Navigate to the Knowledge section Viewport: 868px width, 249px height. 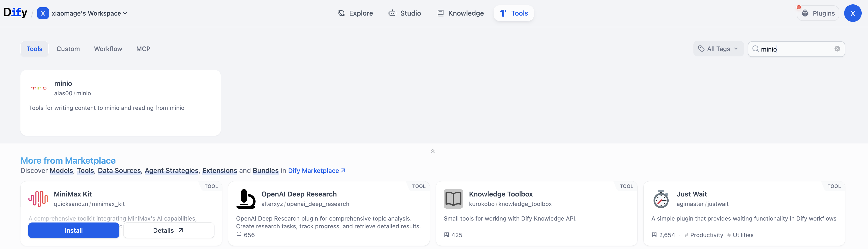(461, 13)
